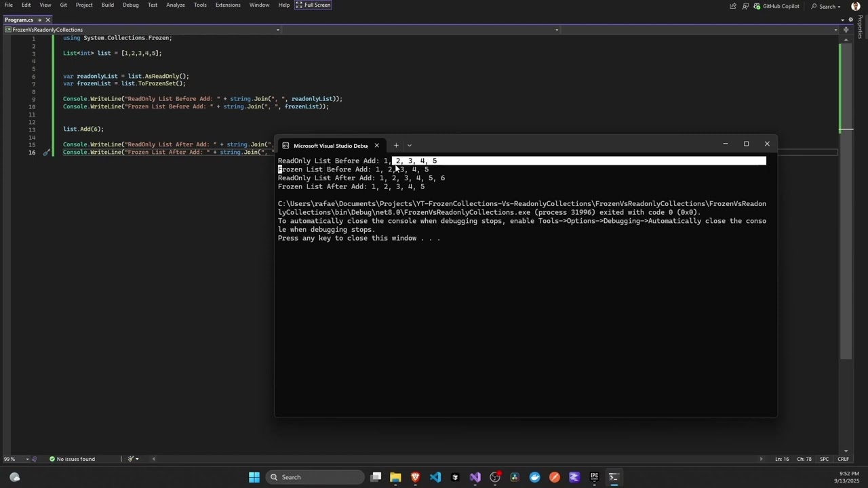Open the Extensions menu
The image size is (868, 488).
tap(228, 5)
